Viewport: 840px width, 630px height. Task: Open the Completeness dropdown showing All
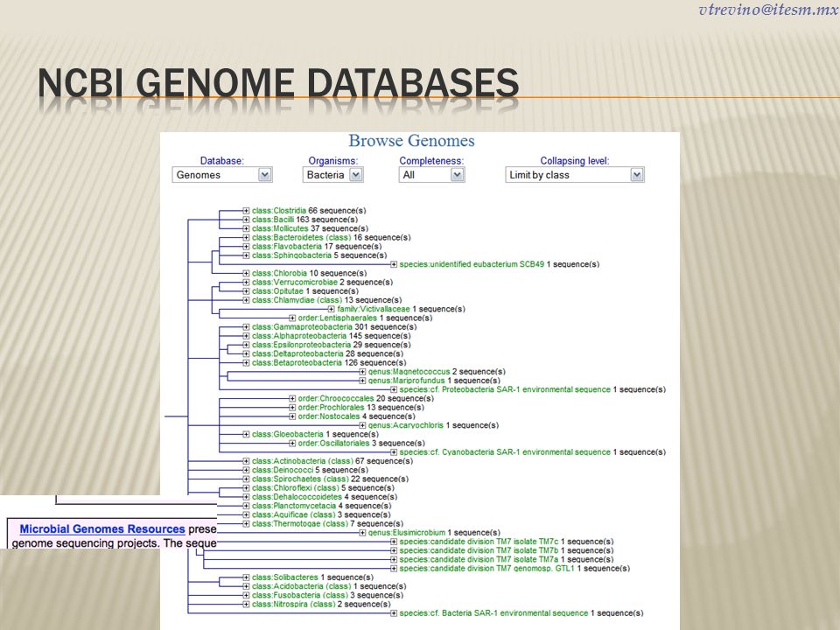pyautogui.click(x=431, y=175)
